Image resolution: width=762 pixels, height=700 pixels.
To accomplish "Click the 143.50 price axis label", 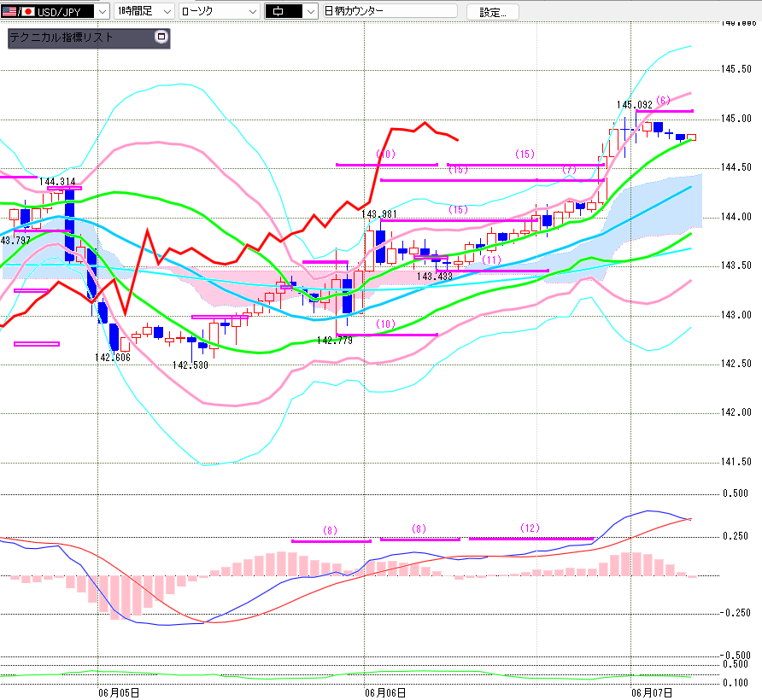I will point(736,265).
